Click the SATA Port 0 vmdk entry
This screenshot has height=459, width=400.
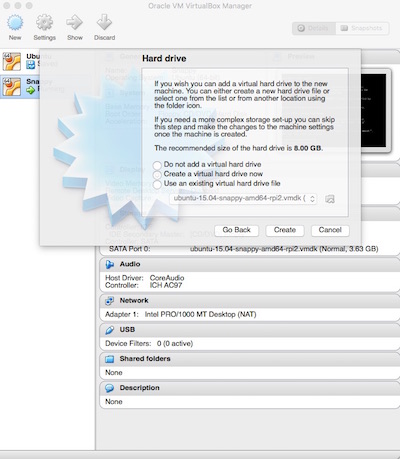coord(284,249)
